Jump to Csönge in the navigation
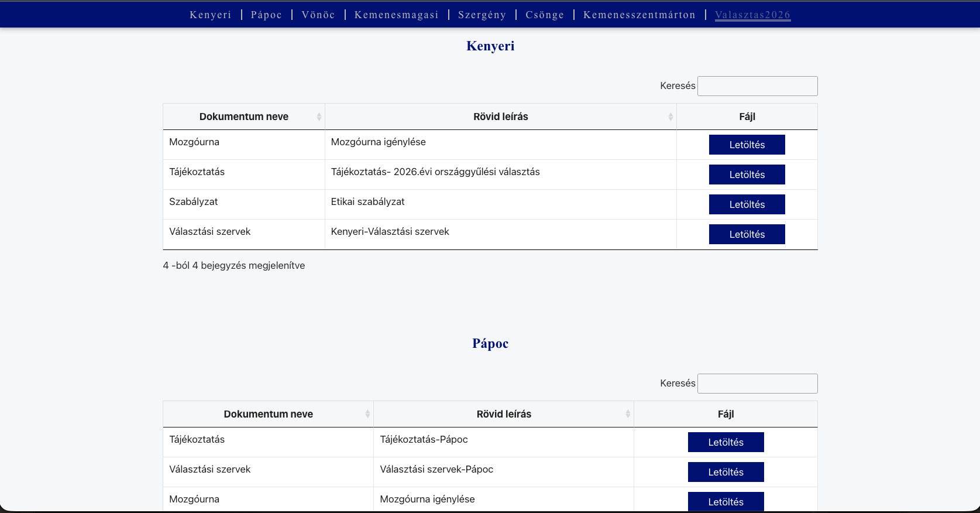 (545, 15)
